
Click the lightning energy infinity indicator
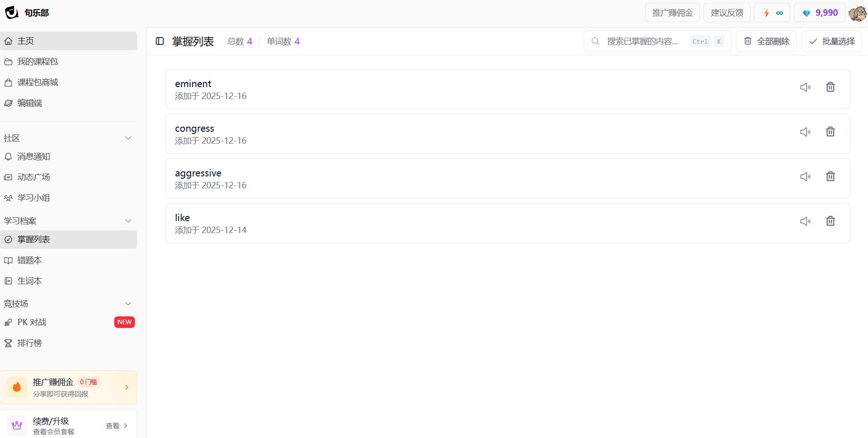(x=772, y=13)
